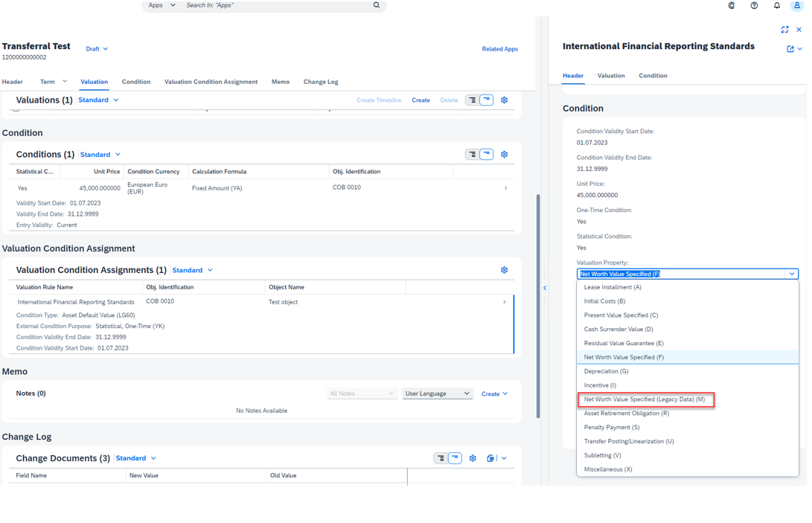
Task: Open Valuation Condition Assignments settings gear
Action: tap(505, 270)
